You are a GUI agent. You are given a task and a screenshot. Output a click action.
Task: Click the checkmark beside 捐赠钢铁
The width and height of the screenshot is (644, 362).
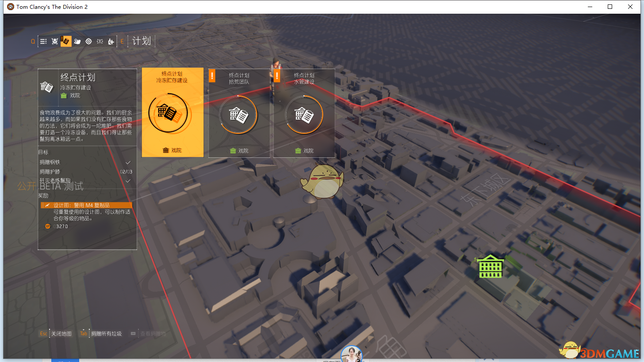(128, 162)
